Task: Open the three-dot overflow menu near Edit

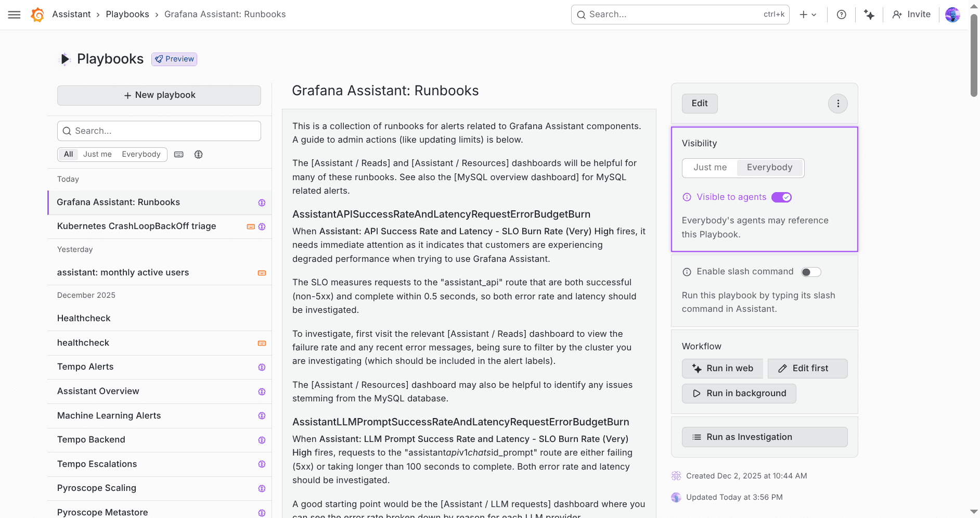Action: (x=837, y=103)
